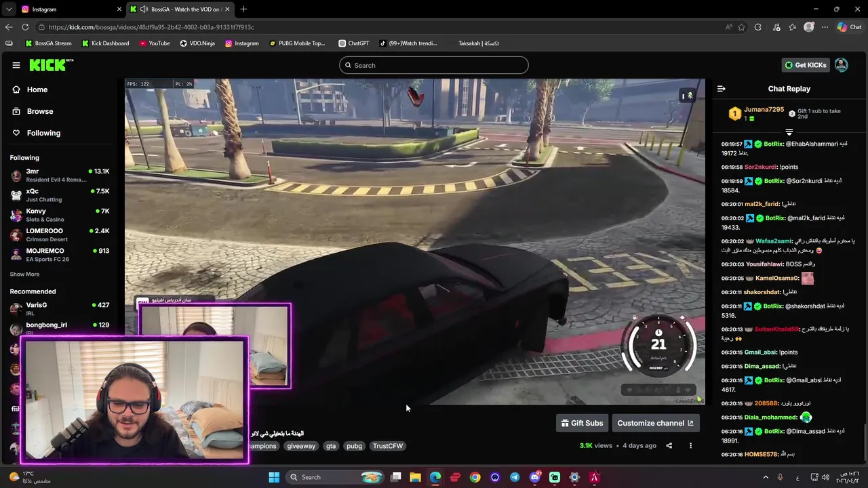868x488 pixels.
Task: Click Sor2nkurdi username in chat
Action: pyautogui.click(x=760, y=167)
